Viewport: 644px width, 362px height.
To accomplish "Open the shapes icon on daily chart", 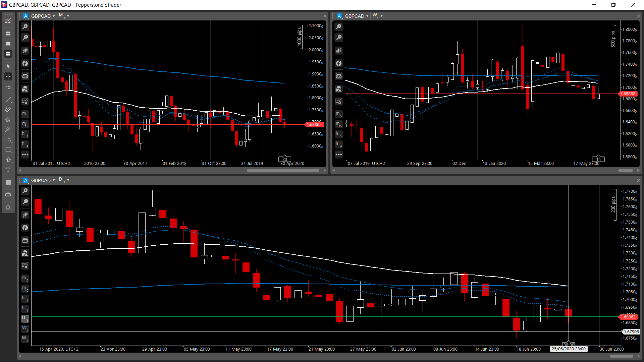I will pos(25,253).
